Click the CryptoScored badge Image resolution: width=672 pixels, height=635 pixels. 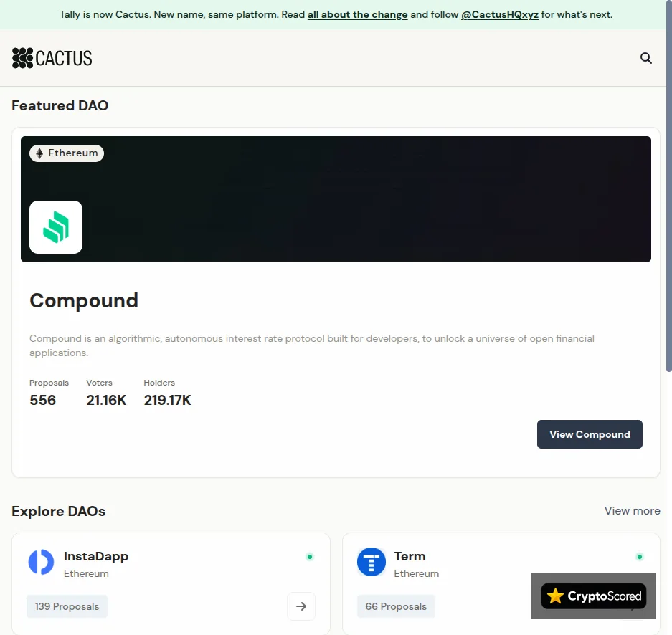pos(594,596)
